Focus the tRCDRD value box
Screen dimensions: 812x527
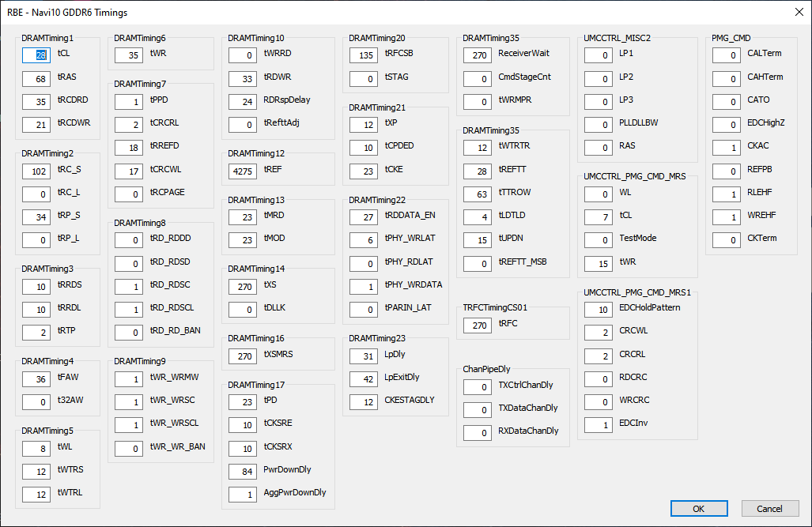[x=36, y=102]
